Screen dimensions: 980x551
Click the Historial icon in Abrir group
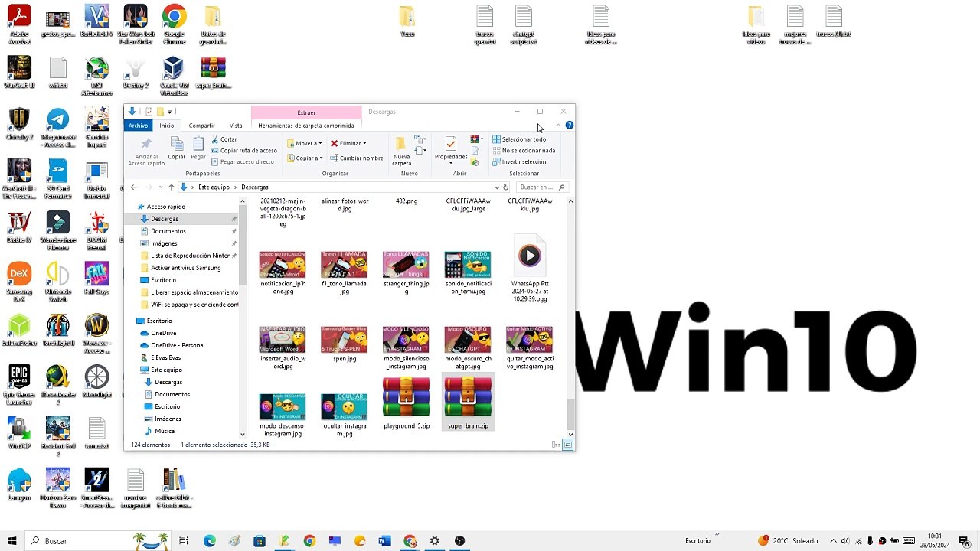(475, 162)
